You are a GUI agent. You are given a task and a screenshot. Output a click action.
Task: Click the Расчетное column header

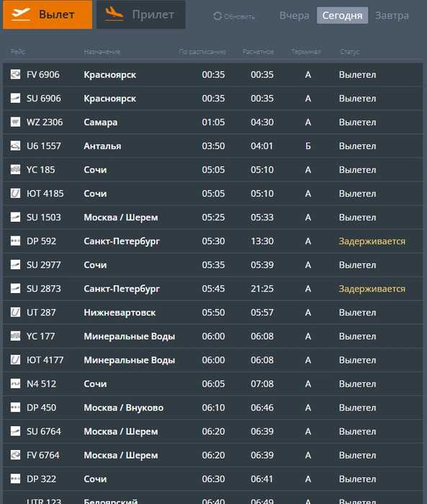coord(259,52)
